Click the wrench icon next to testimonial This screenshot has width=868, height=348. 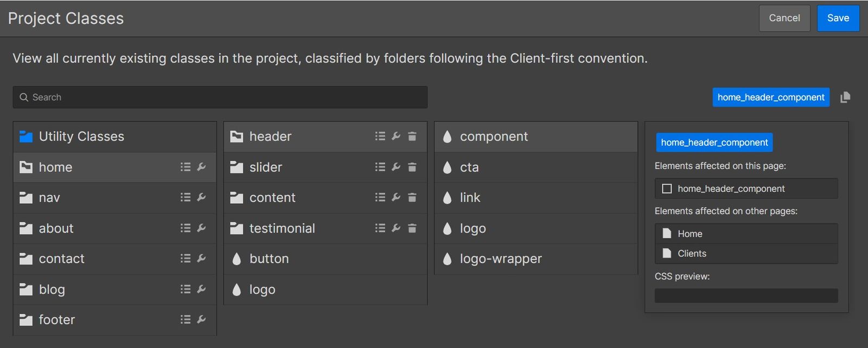[395, 228]
